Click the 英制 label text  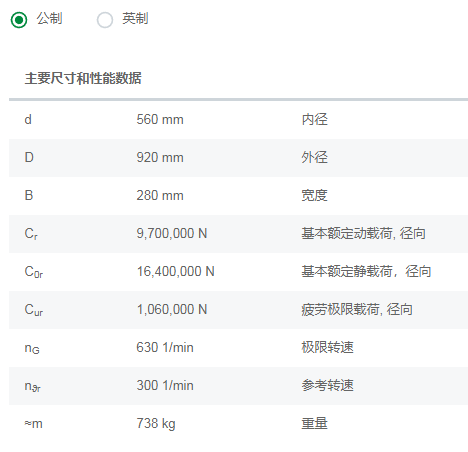pyautogui.click(x=135, y=18)
